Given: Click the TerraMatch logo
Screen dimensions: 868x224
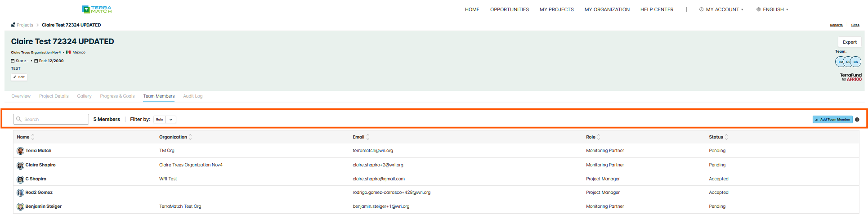Looking at the screenshot, I should tap(97, 9).
